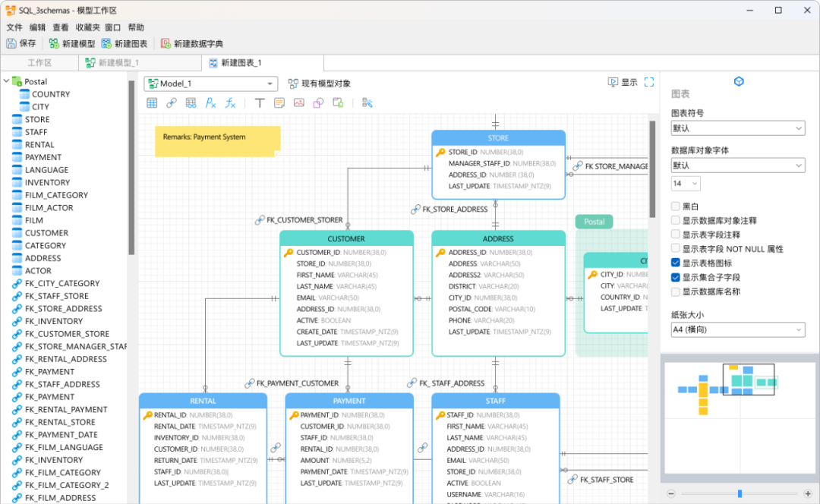This screenshot has width=820, height=504.
Task: Click the navigator minimap viewport rectangle
Action: coord(749,379)
